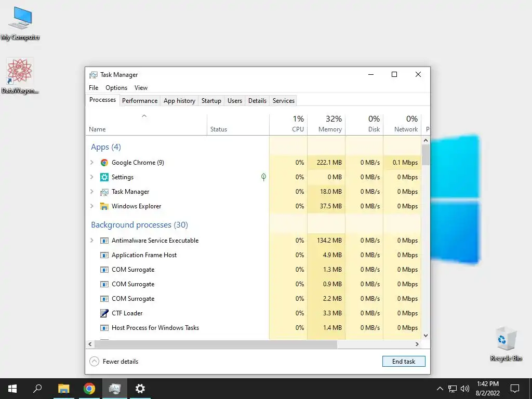Click the End task button
Image resolution: width=532 pixels, height=399 pixels.
pos(404,362)
